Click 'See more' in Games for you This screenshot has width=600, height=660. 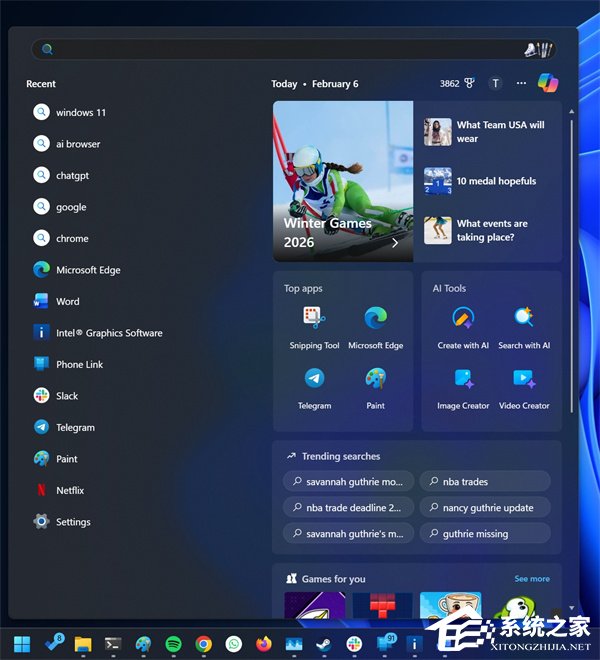(x=532, y=579)
